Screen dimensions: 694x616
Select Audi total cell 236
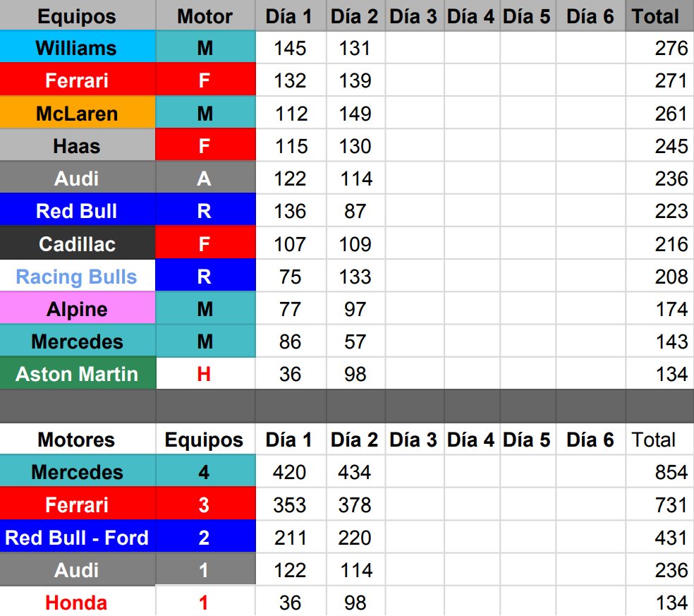[659, 178]
